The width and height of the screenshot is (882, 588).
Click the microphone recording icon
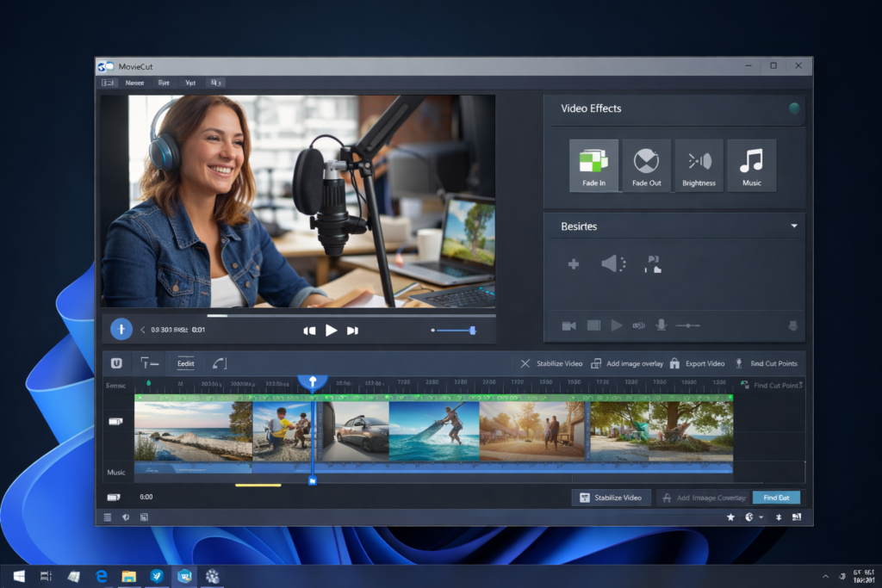coord(661,325)
